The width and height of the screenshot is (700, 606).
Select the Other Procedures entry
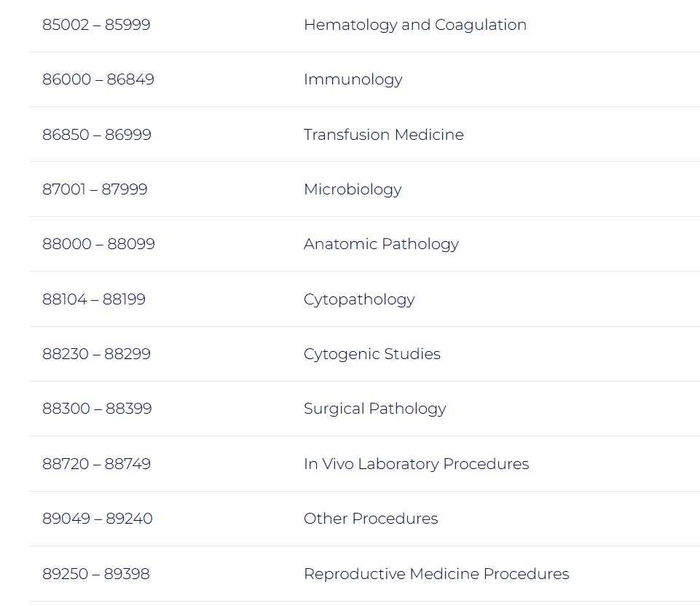(x=371, y=519)
